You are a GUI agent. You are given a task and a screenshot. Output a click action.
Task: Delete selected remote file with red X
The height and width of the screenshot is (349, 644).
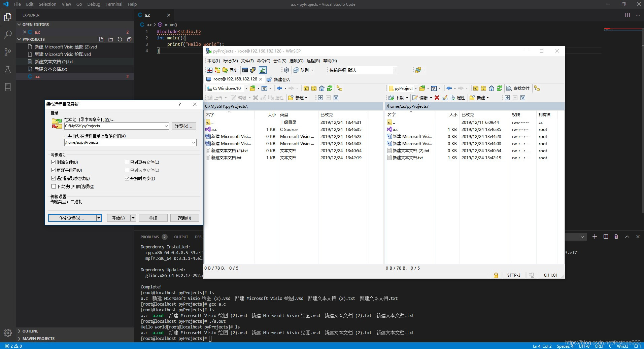pyautogui.click(x=437, y=98)
